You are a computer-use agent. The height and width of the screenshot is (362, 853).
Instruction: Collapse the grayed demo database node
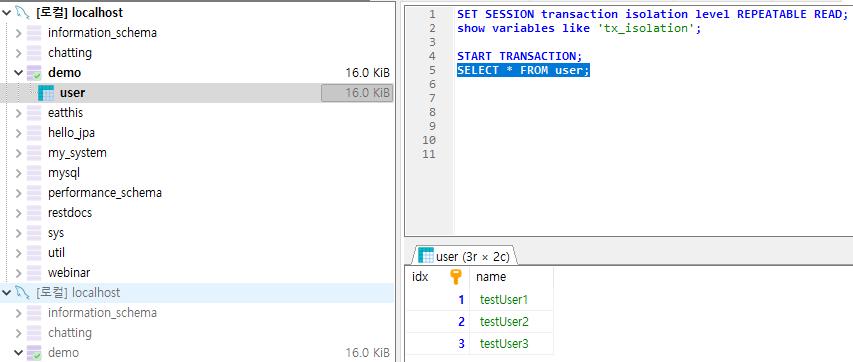click(18, 353)
